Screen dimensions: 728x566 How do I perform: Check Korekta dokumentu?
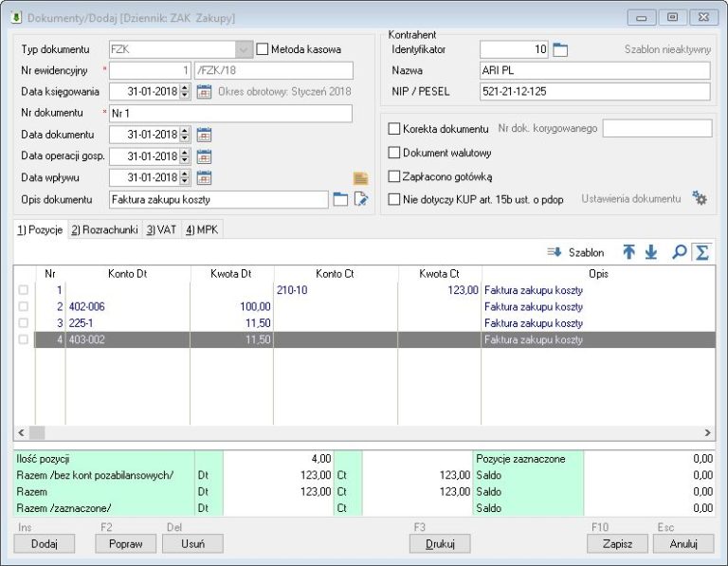pyautogui.click(x=393, y=129)
